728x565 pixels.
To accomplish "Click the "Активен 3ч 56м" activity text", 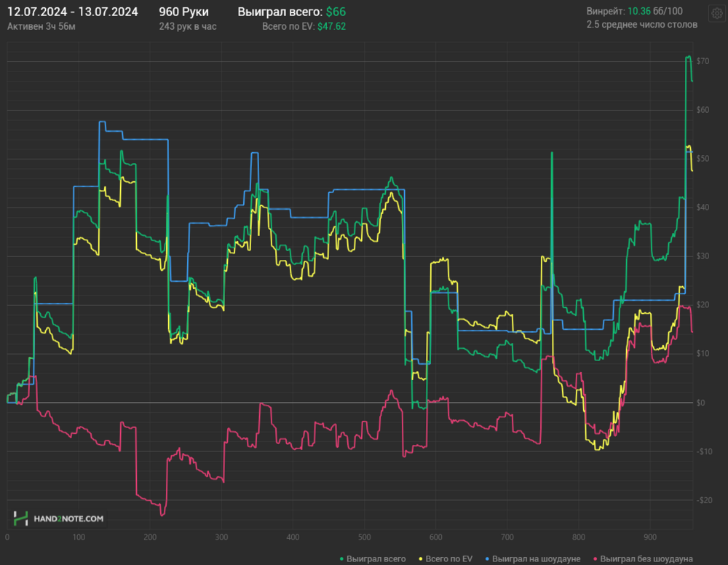I will pos(41,26).
